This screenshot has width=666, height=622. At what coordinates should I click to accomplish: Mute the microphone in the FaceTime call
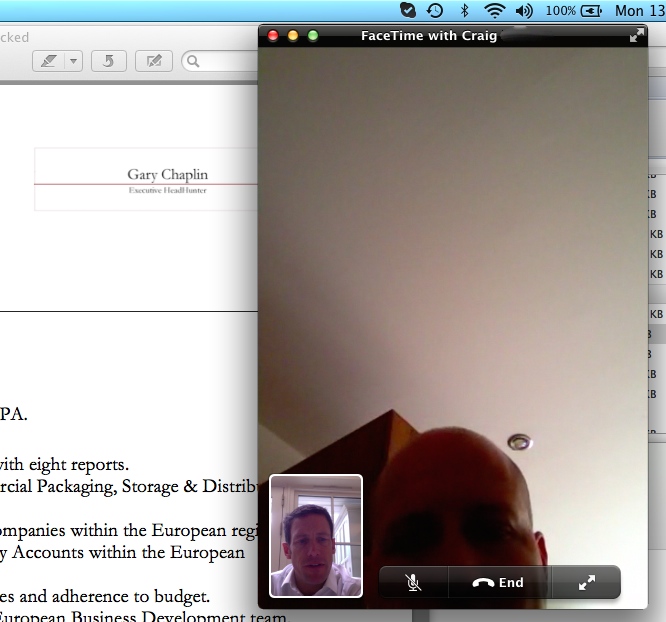(413, 583)
